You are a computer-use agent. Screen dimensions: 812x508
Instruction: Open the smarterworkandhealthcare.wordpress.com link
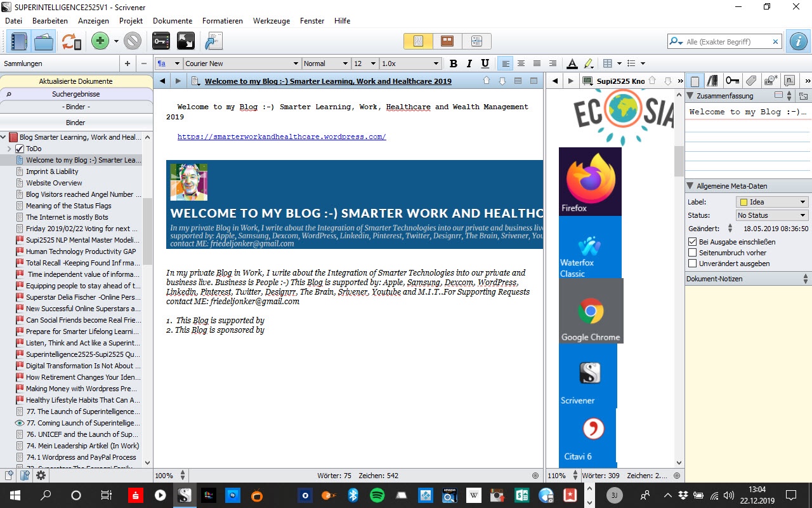[282, 137]
